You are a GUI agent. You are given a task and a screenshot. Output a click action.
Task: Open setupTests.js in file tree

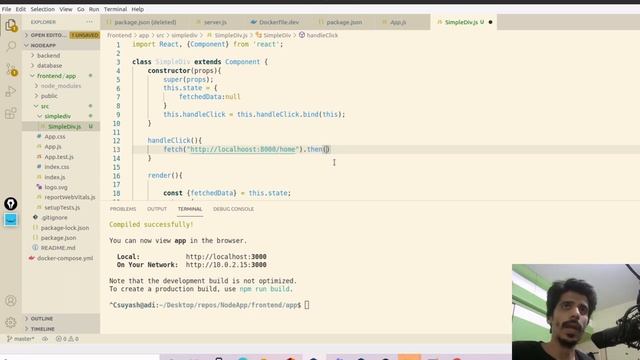pos(62,207)
